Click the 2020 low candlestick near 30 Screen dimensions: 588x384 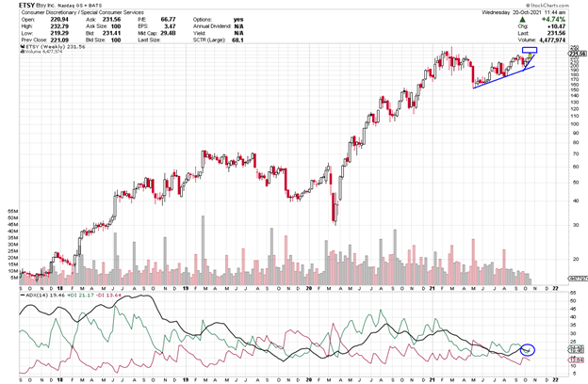[335, 215]
